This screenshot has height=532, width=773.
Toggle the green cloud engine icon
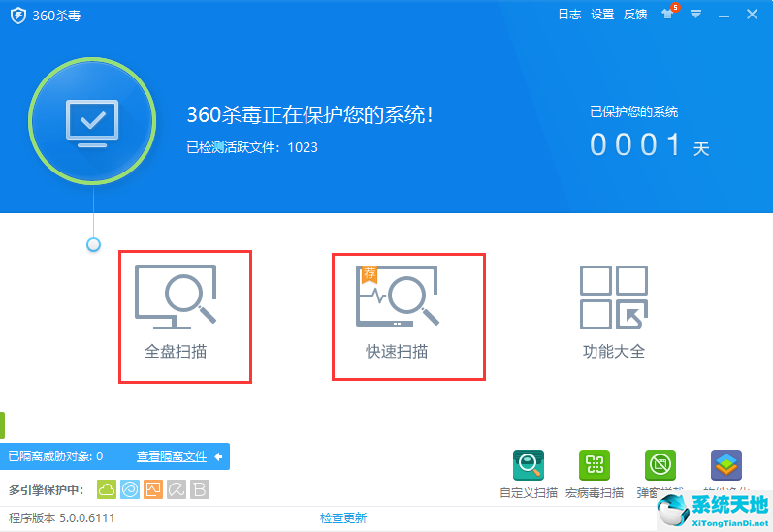pos(107,489)
